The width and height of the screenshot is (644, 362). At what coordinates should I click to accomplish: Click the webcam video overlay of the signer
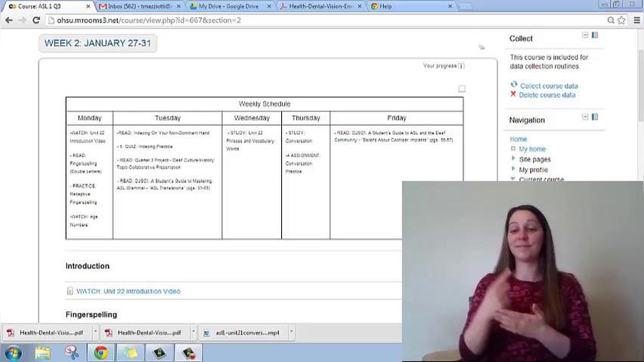pyautogui.click(x=523, y=271)
